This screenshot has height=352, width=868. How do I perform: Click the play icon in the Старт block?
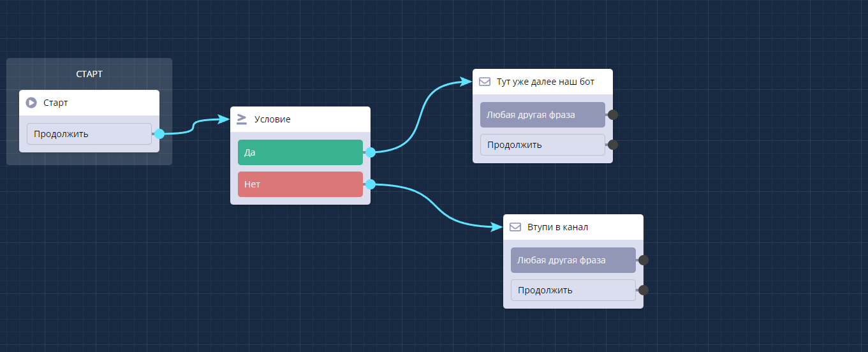[31, 103]
